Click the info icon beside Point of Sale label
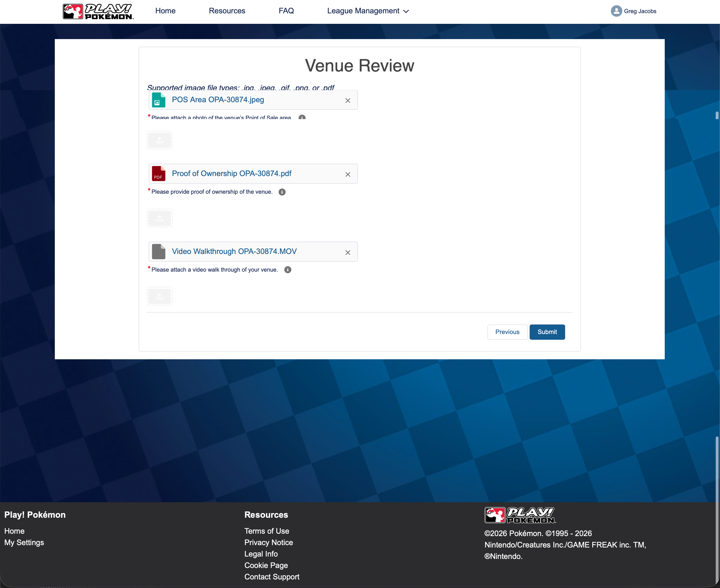Screen dimensions: 720x588 pyautogui.click(x=302, y=117)
